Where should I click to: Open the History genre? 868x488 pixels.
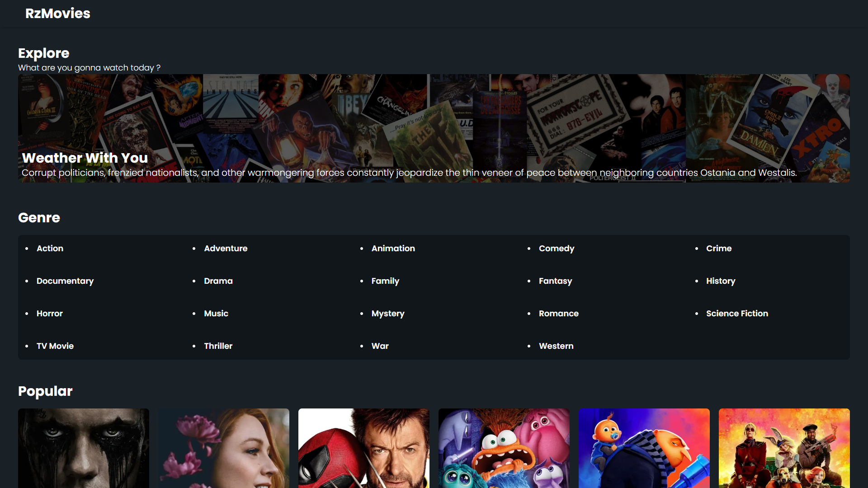point(720,281)
